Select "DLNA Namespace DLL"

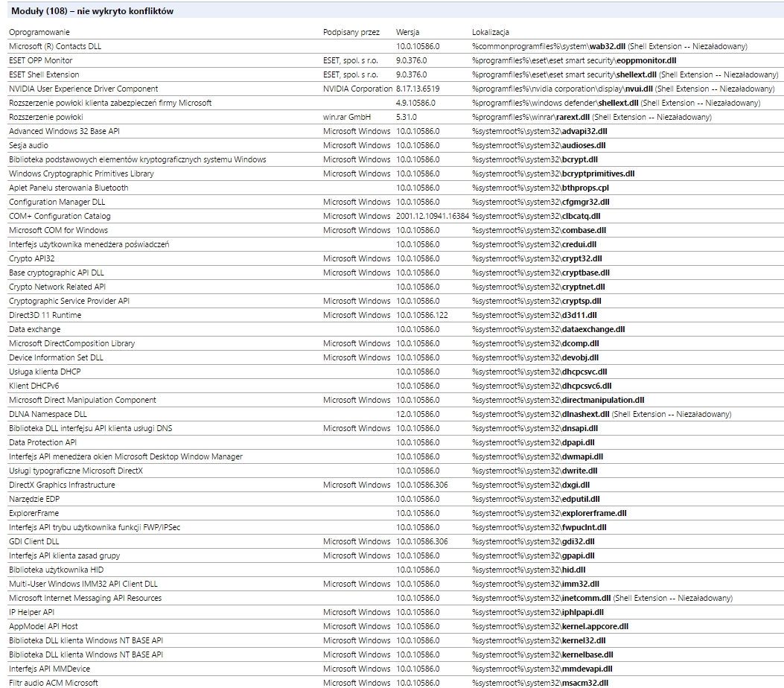pyautogui.click(x=48, y=415)
